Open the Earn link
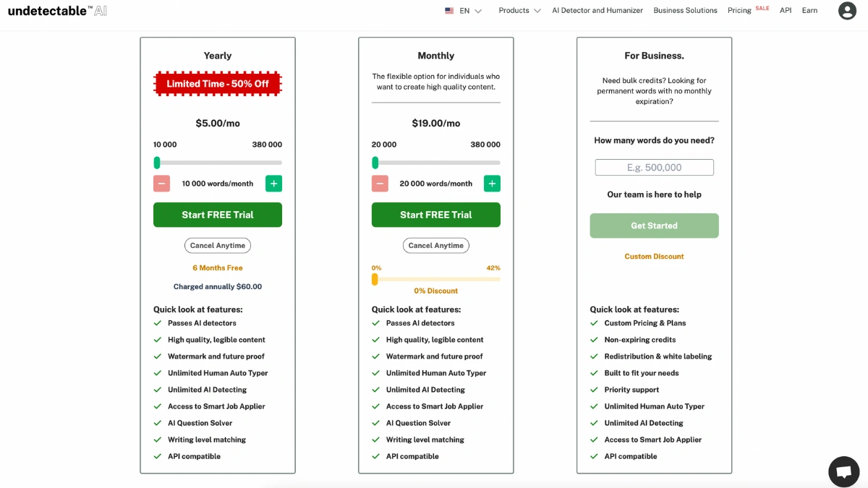Screen dimensions: 868x488 point(809,11)
